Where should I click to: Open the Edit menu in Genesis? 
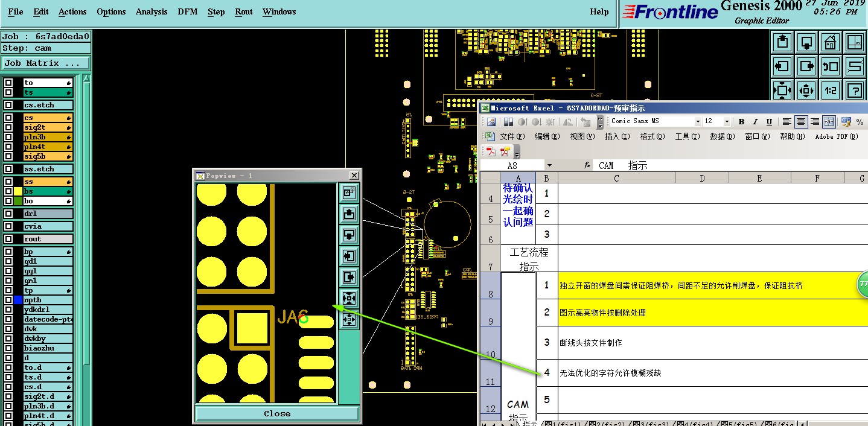tap(41, 11)
